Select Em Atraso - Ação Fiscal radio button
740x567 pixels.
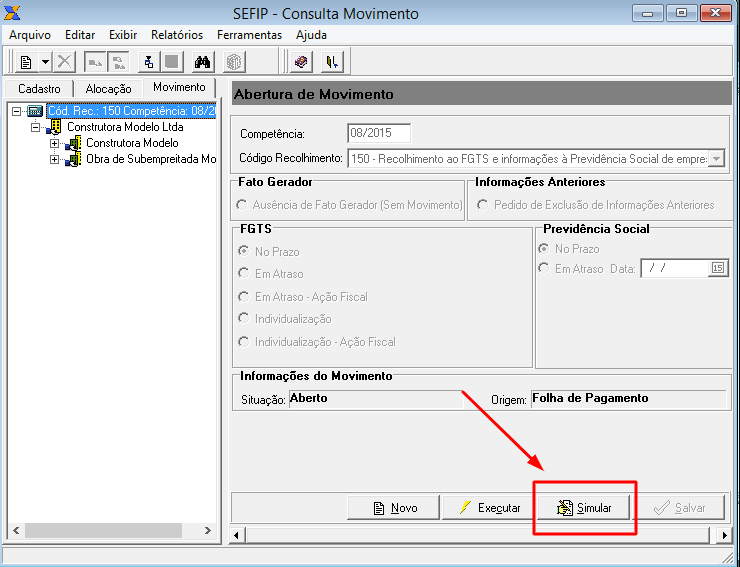point(244,296)
